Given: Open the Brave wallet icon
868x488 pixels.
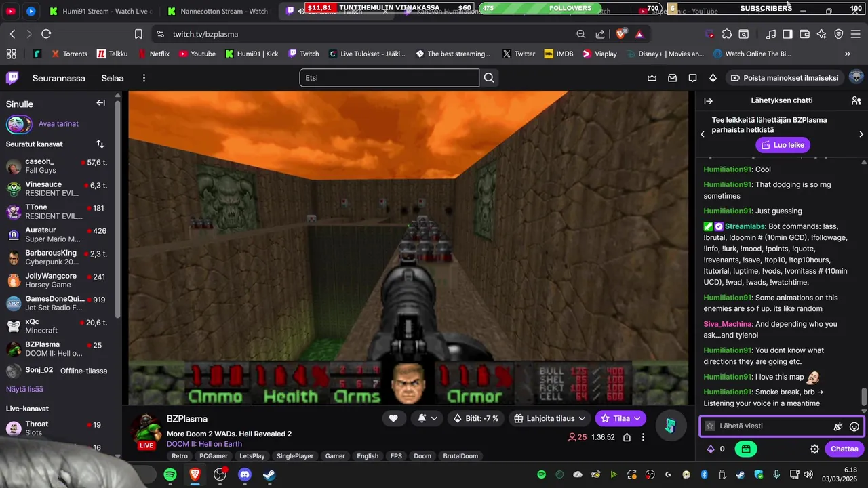Looking at the screenshot, I should coord(805,34).
